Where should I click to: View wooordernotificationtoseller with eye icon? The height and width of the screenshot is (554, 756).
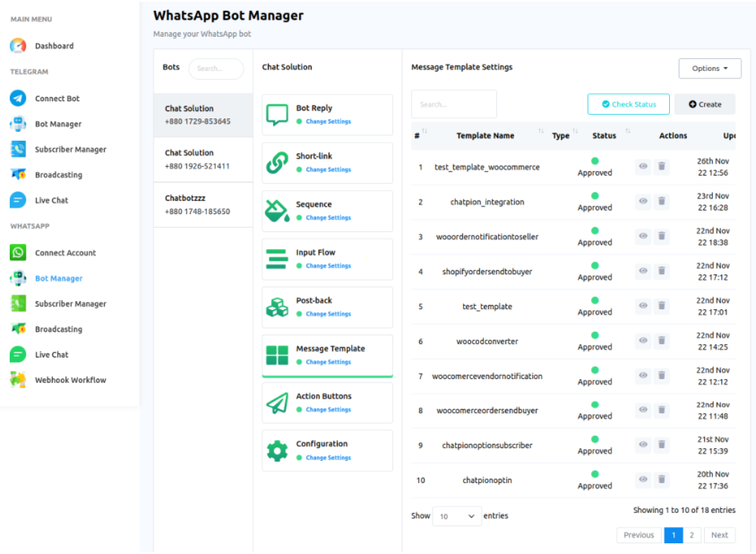(643, 236)
